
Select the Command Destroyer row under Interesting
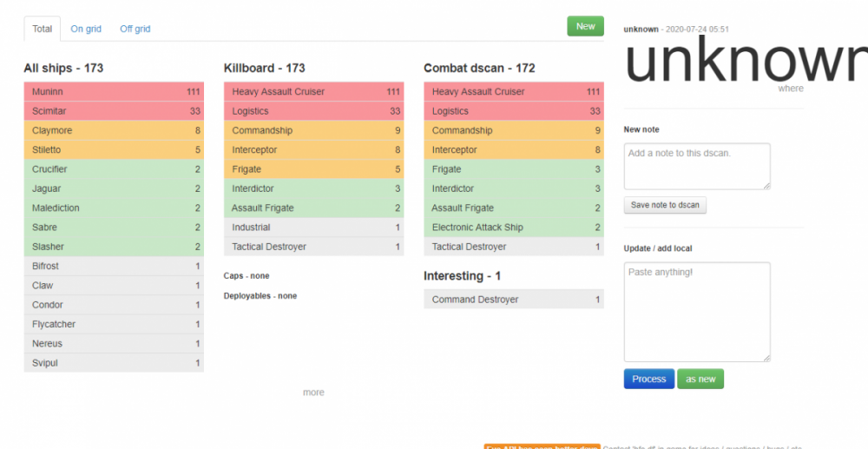(514, 300)
